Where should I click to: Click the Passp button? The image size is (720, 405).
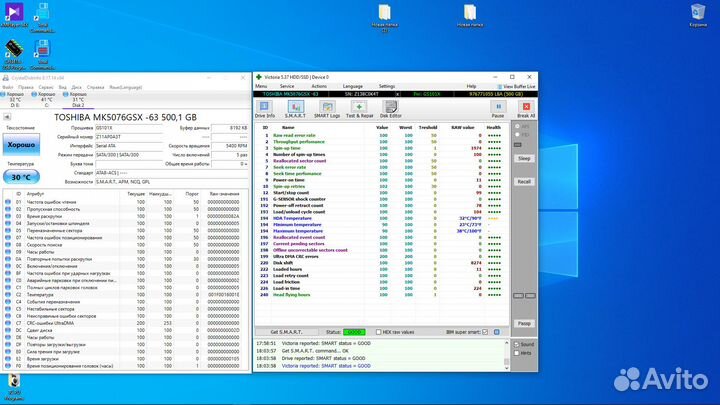[x=524, y=324]
